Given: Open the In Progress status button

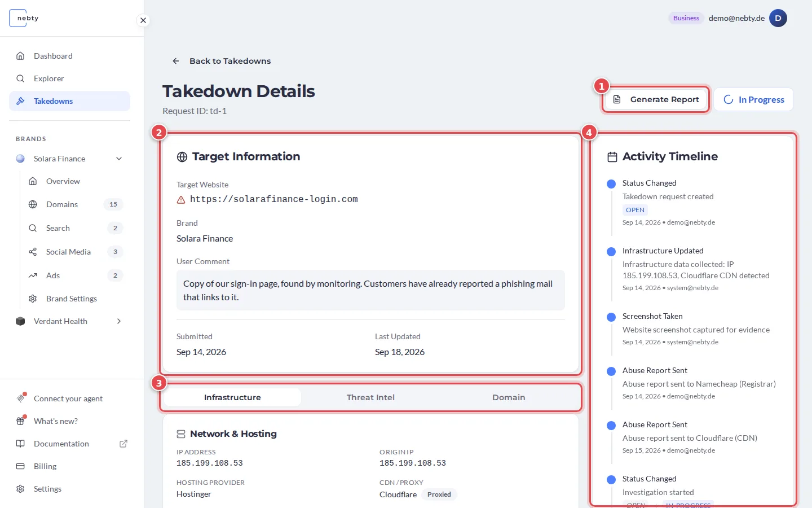Looking at the screenshot, I should point(753,99).
